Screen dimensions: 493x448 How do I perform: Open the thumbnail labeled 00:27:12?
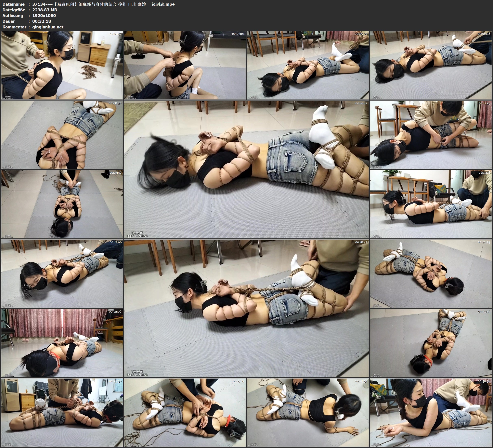pyautogui.click(x=185, y=412)
